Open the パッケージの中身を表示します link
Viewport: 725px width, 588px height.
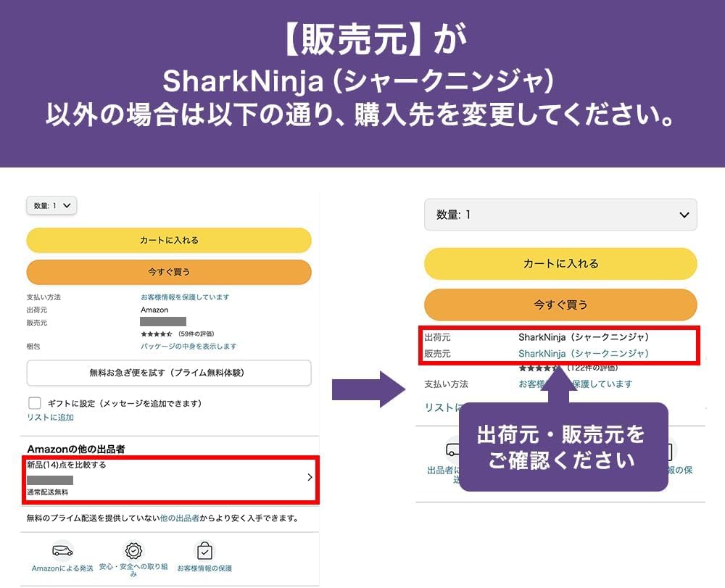click(x=188, y=347)
